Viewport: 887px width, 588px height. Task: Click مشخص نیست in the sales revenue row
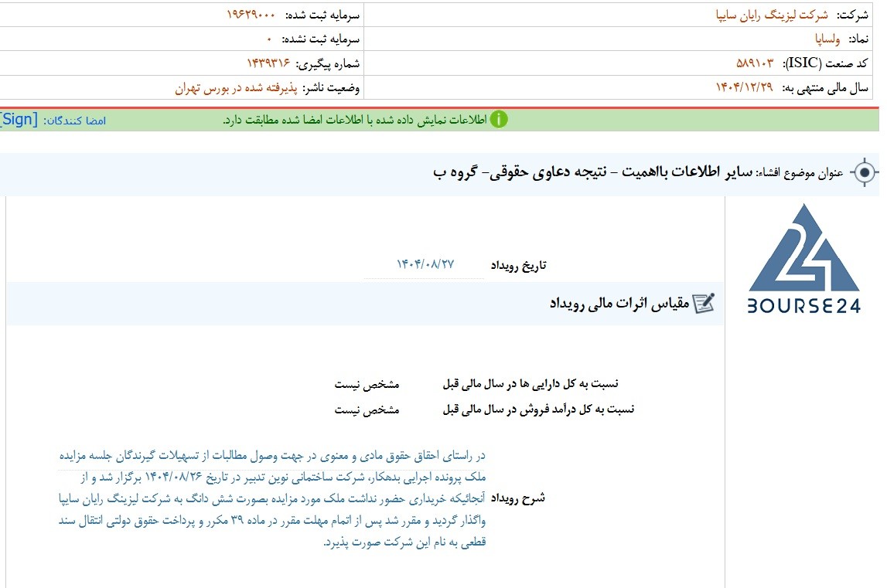[367, 410]
